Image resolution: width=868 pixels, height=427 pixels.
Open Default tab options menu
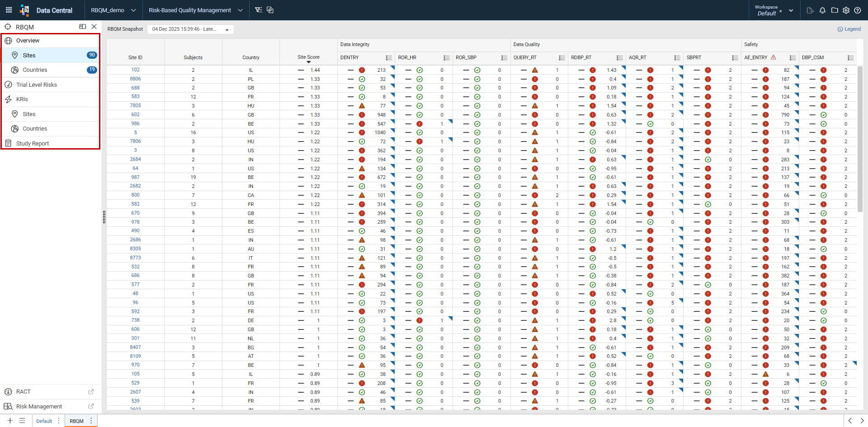(x=59, y=421)
